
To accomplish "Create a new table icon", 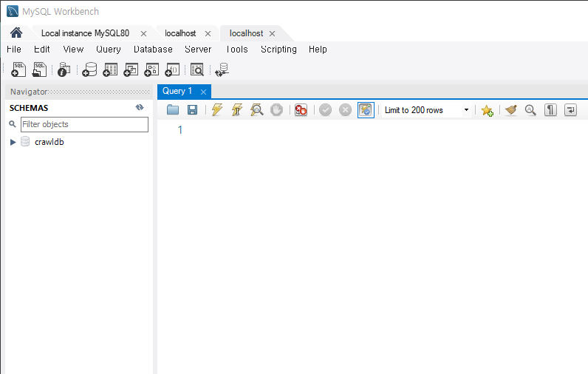I will (110, 69).
